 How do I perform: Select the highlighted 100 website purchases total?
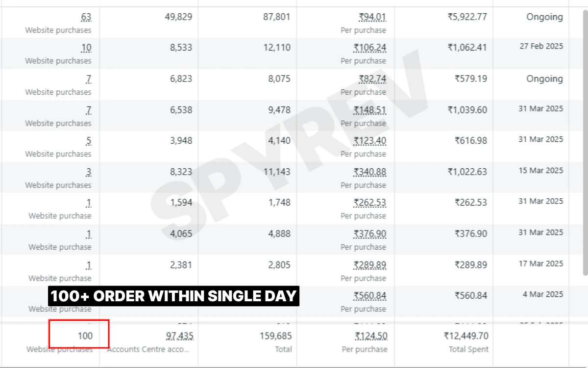pos(85,336)
